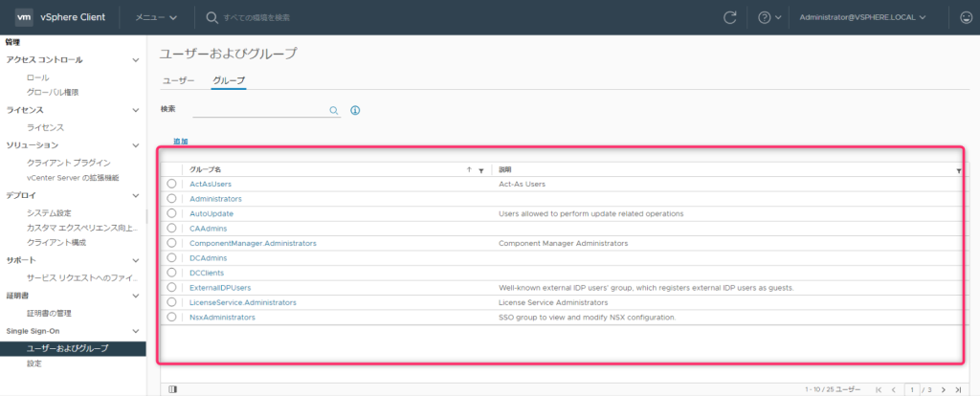Select the Administrators group radio button
980x396 pixels.
click(171, 199)
